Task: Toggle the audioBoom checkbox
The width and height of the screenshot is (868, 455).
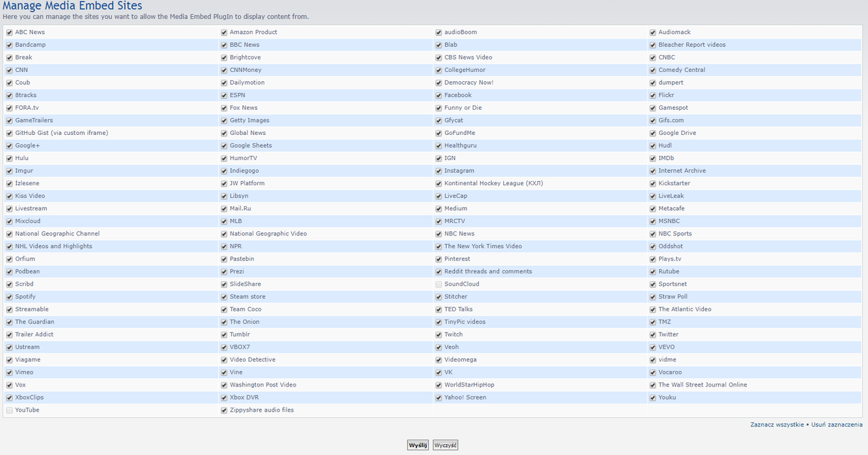Action: 439,33
